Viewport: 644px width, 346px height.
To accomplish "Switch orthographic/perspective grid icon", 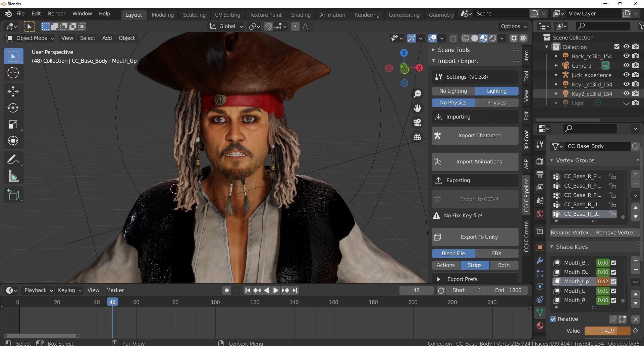I will point(417,137).
